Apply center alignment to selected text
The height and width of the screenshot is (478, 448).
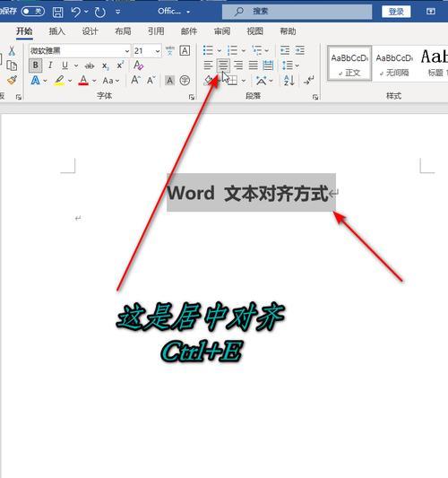[223, 65]
